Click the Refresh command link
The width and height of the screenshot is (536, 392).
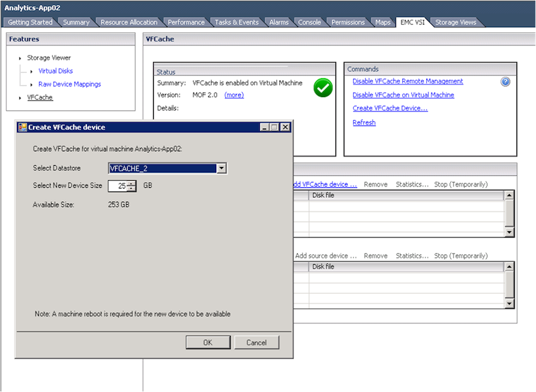click(364, 123)
